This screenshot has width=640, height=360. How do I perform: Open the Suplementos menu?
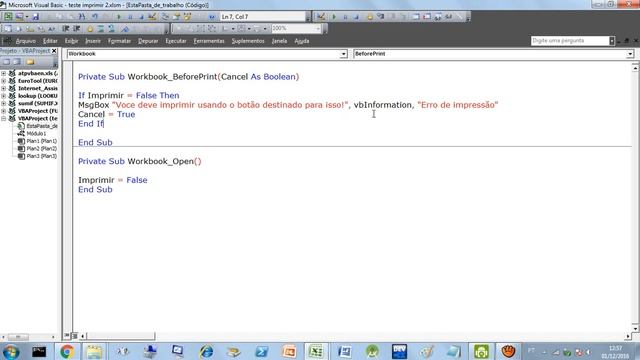(x=248, y=41)
